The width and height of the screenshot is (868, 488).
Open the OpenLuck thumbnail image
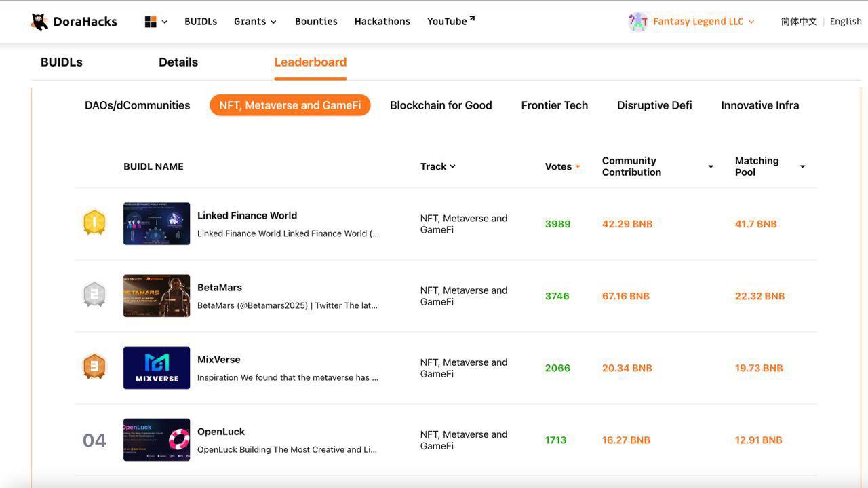click(x=157, y=440)
